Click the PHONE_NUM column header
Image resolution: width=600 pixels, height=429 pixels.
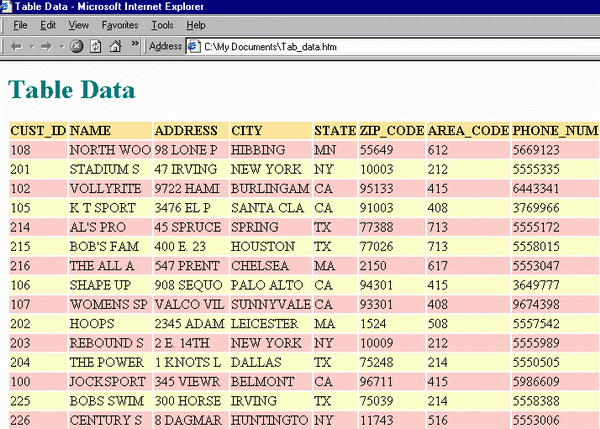tap(555, 131)
